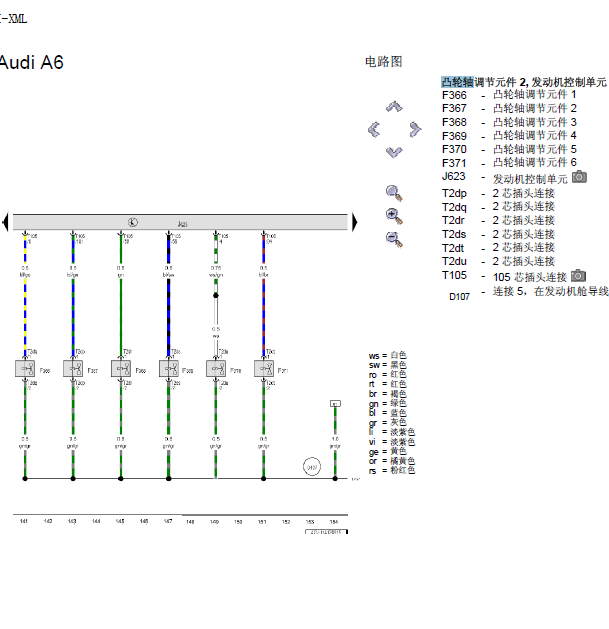Screen dimensions: 609x629
Task: Click the Audi A6 heading
Action: tap(31, 63)
